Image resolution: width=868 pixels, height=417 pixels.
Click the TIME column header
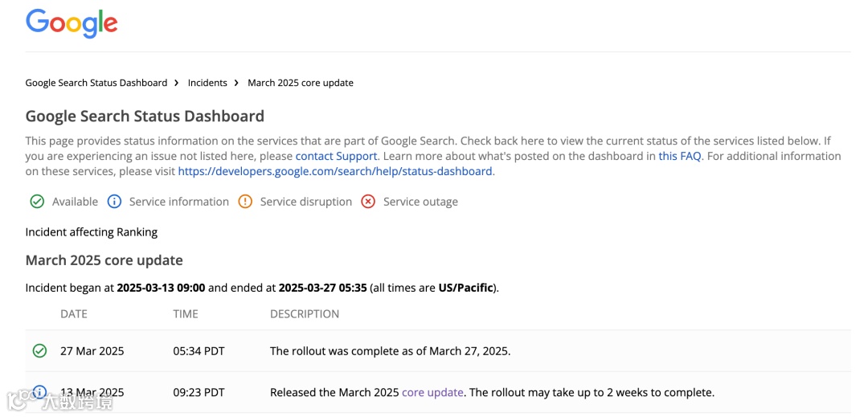pyautogui.click(x=186, y=314)
